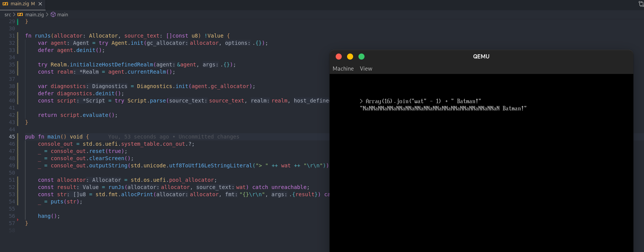Click the runJs function name on line 31
Viewport: 644px width, 252px height.
tap(43, 36)
